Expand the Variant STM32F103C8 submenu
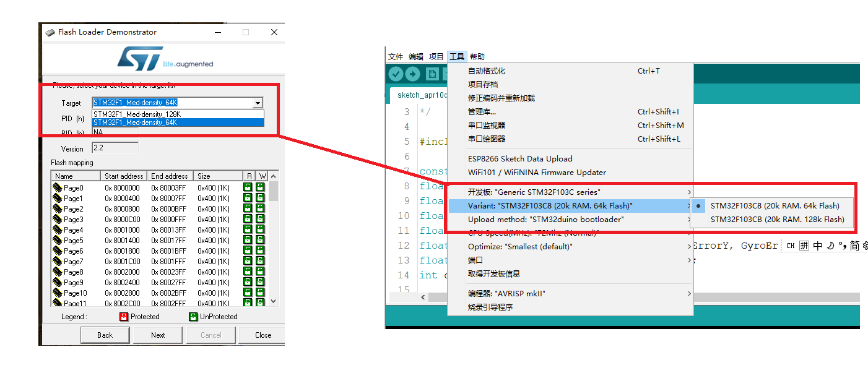The image size is (868, 373). [570, 205]
